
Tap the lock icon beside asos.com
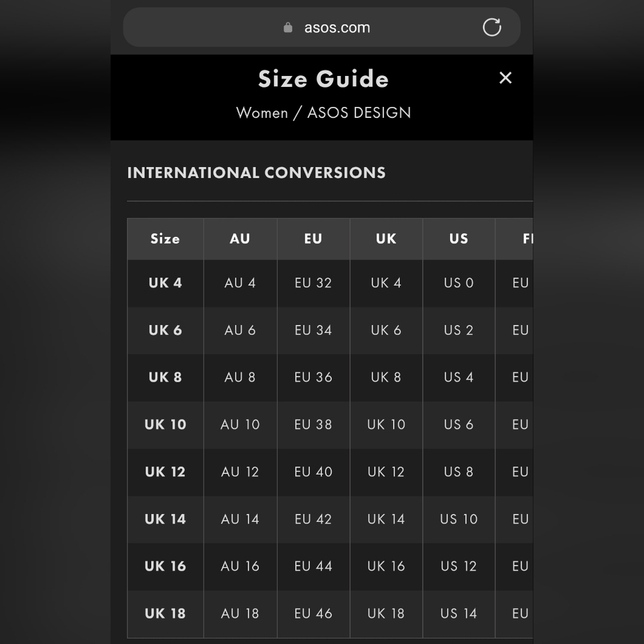(x=288, y=27)
